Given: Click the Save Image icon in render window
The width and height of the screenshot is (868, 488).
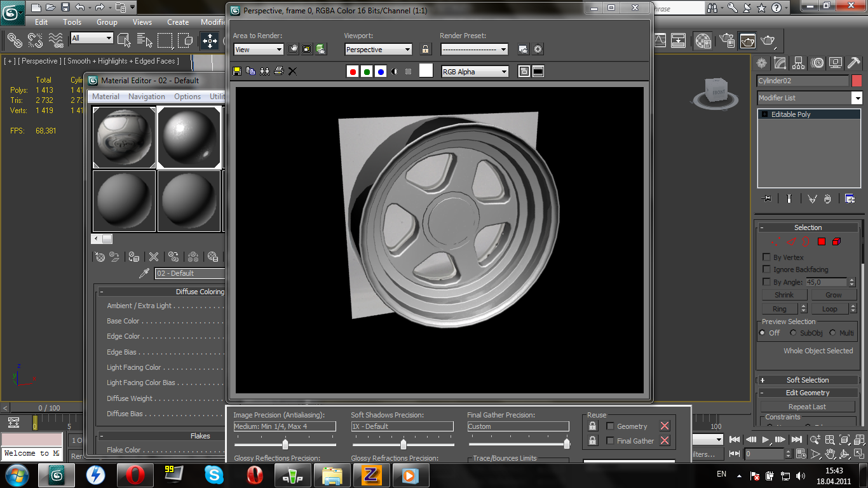Looking at the screenshot, I should (x=237, y=71).
